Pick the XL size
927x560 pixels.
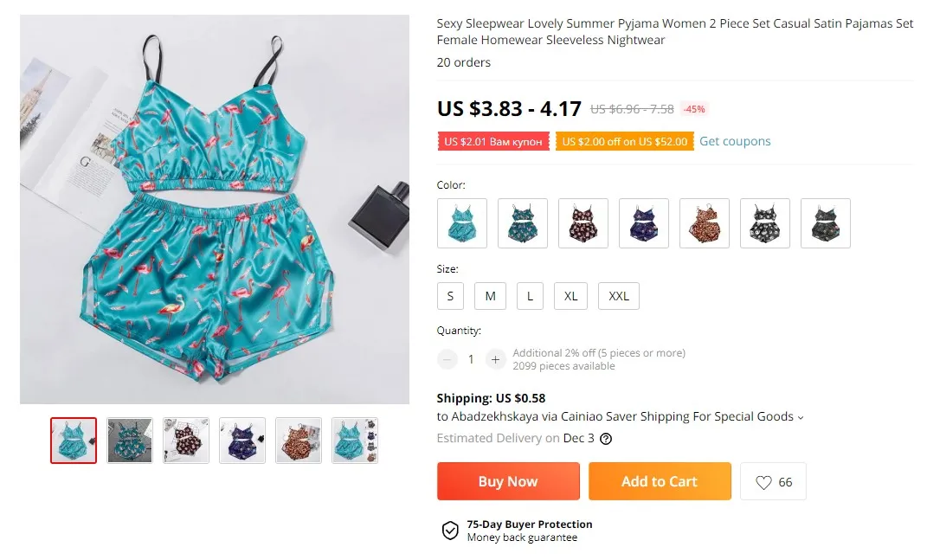pyautogui.click(x=570, y=296)
